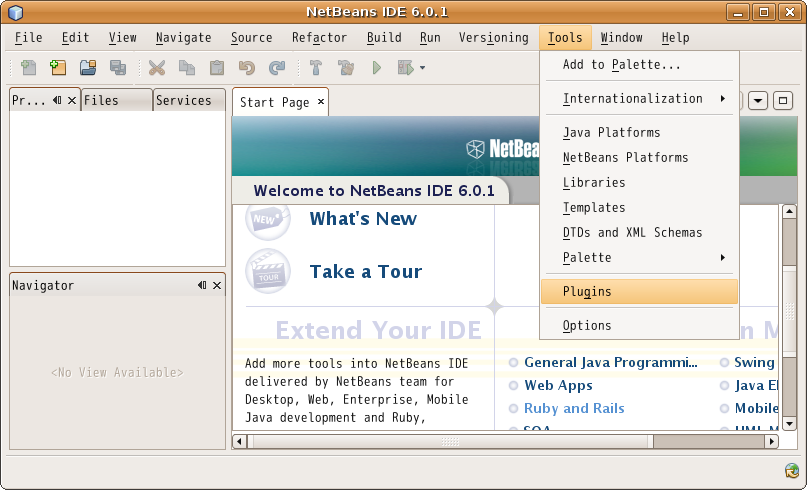Click the Undo arrow icon
Viewport: 807px width, 490px height.
pos(247,68)
